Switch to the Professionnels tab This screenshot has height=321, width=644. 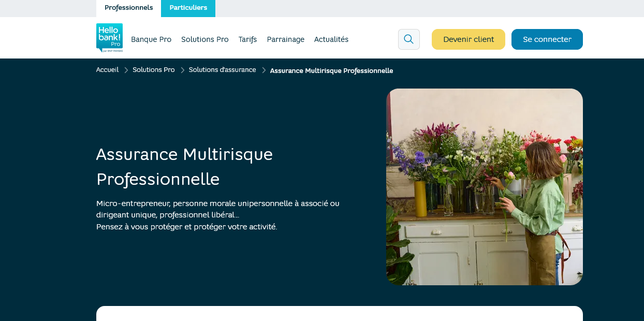click(x=128, y=8)
